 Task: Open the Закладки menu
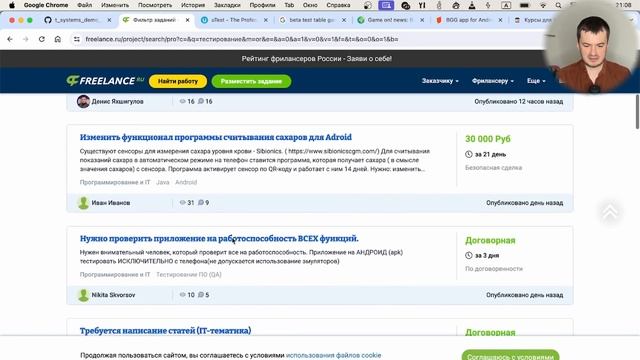tap(227, 5)
